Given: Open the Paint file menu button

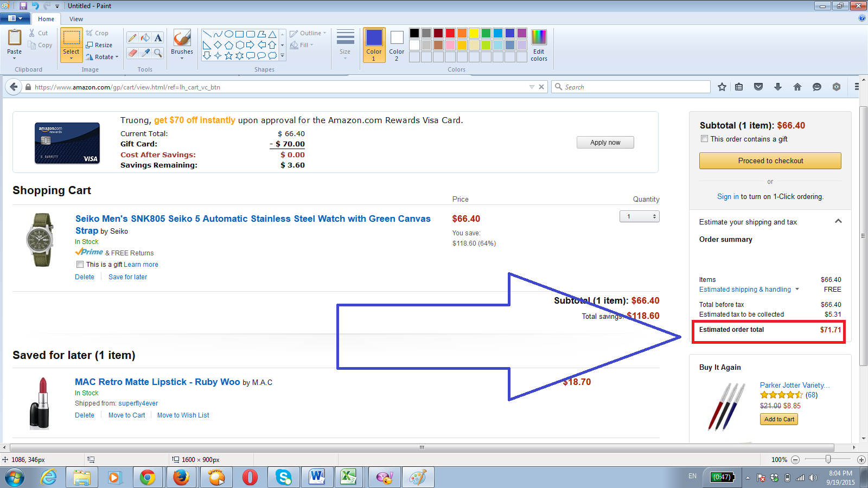Looking at the screenshot, I should (x=15, y=18).
